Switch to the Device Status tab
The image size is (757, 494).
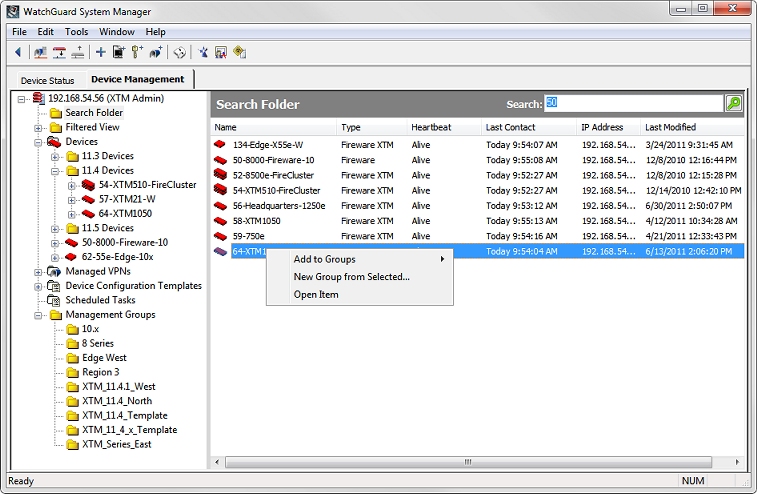pos(47,80)
